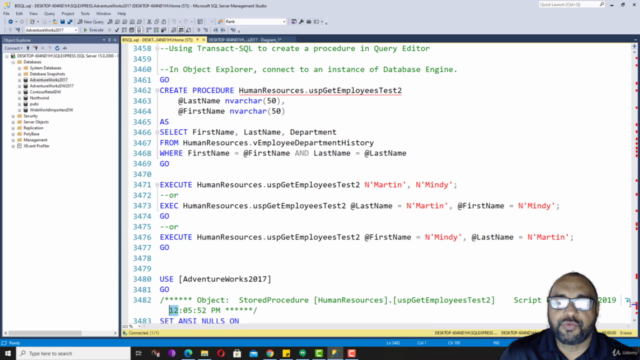Open the Query menu

click(x=49, y=13)
